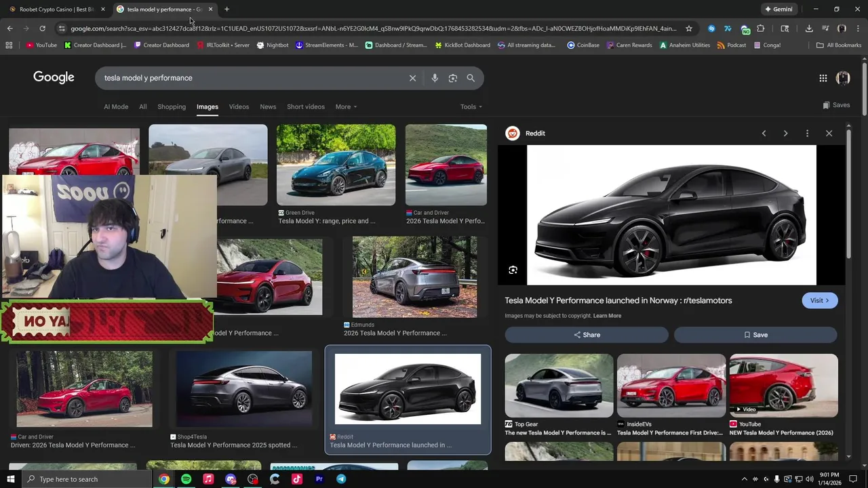Switch to the News tab

[268, 106]
